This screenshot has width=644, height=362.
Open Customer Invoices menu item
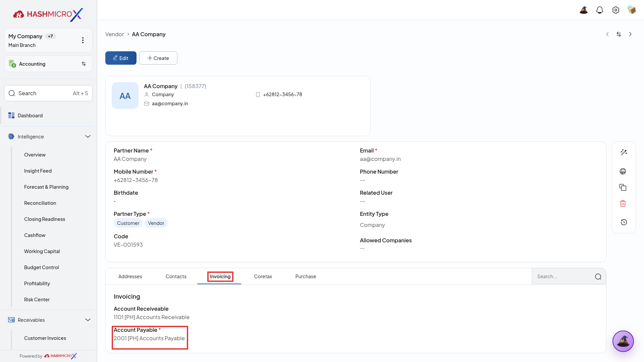click(x=45, y=338)
